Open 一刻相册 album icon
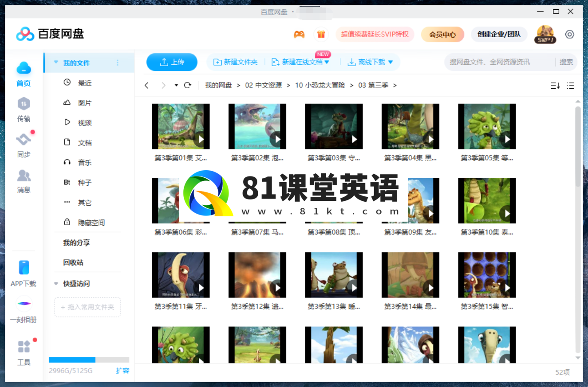Image resolution: width=588 pixels, height=387 pixels. (x=24, y=304)
